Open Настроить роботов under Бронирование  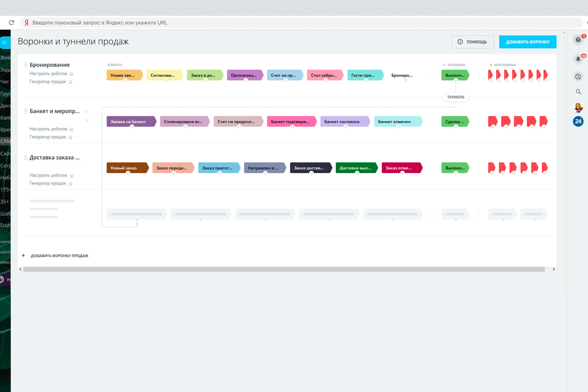point(48,74)
